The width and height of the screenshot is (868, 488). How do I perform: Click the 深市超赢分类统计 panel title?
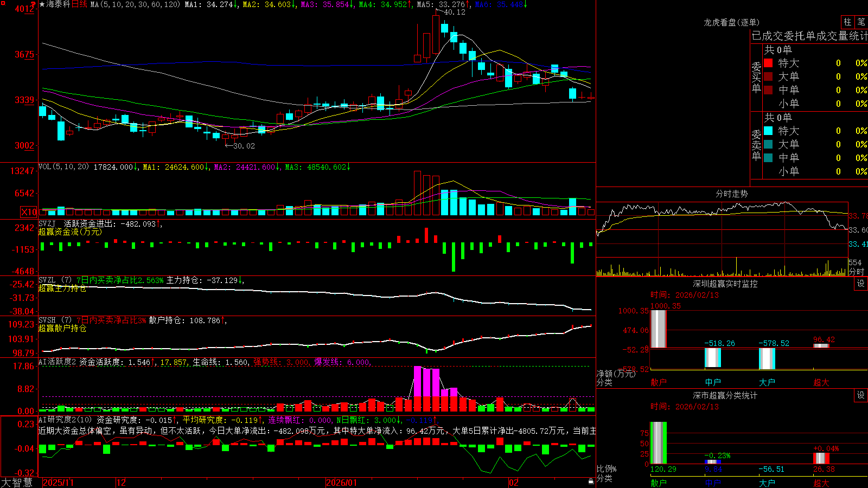point(725,395)
